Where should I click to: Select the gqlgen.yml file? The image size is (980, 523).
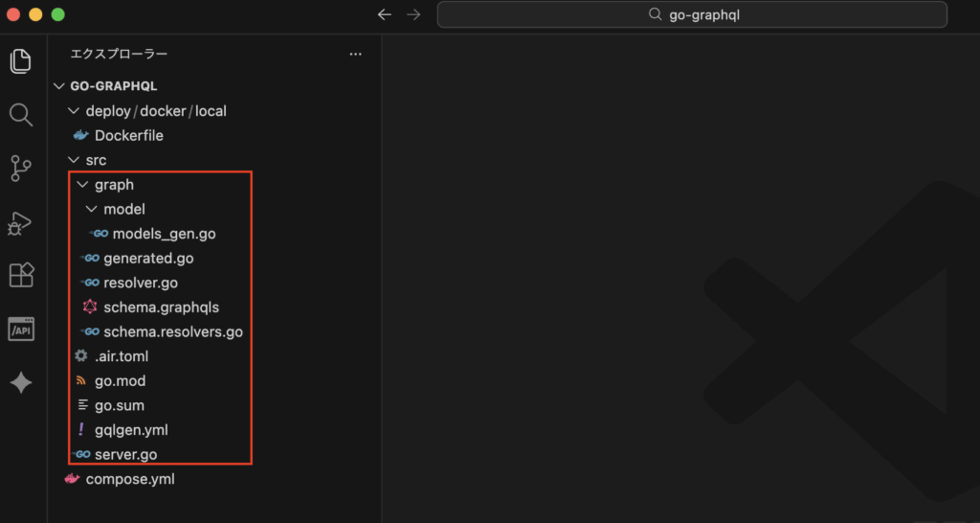[131, 430]
